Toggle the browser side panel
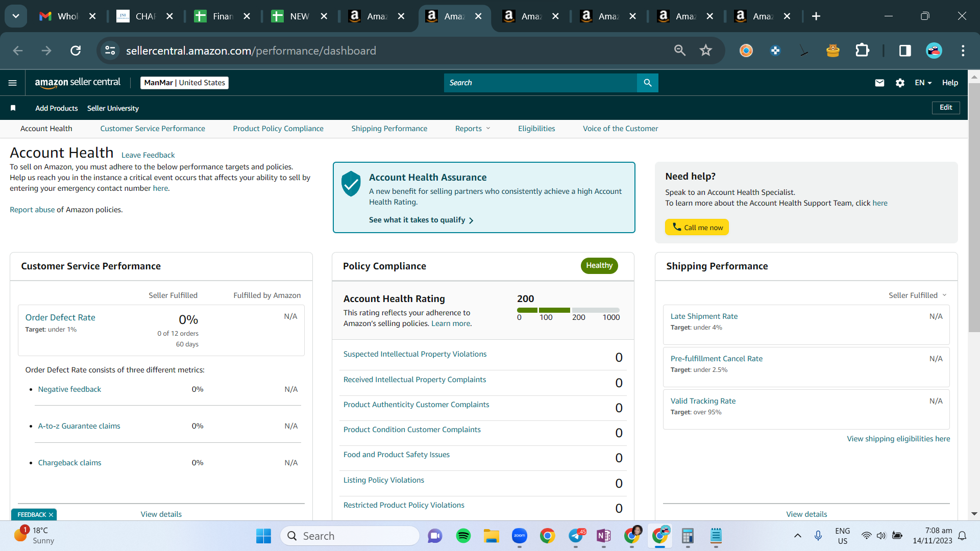 point(905,51)
